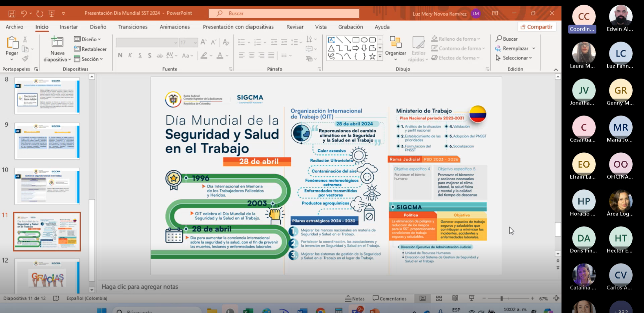This screenshot has width=644, height=313.
Task: Click the Redo arrow icon
Action: [40, 13]
